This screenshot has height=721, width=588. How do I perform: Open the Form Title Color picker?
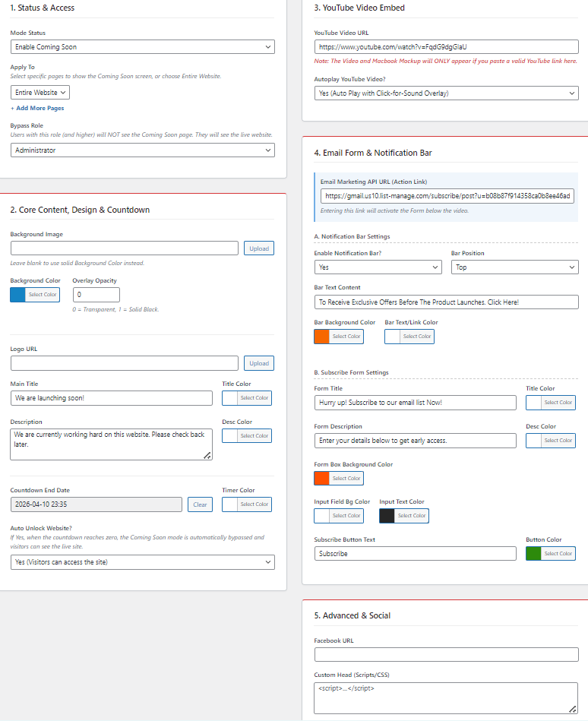551,403
